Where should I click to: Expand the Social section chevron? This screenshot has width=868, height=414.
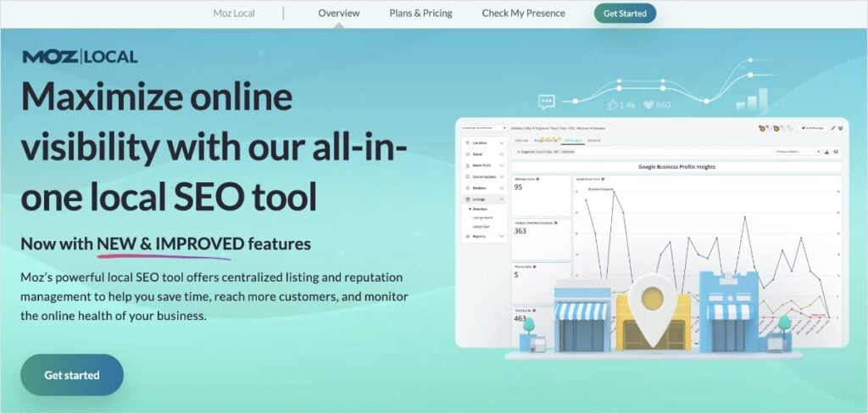tap(502, 154)
